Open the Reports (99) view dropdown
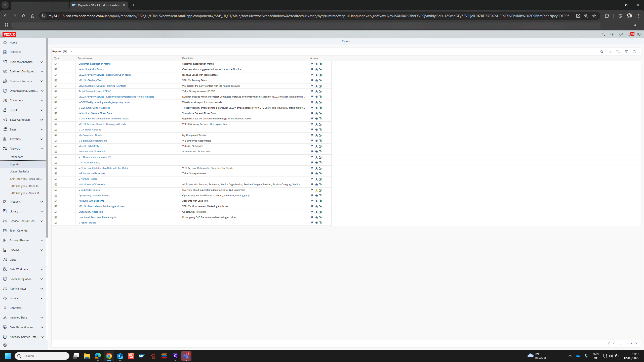The height and width of the screenshot is (362, 644). point(71,52)
